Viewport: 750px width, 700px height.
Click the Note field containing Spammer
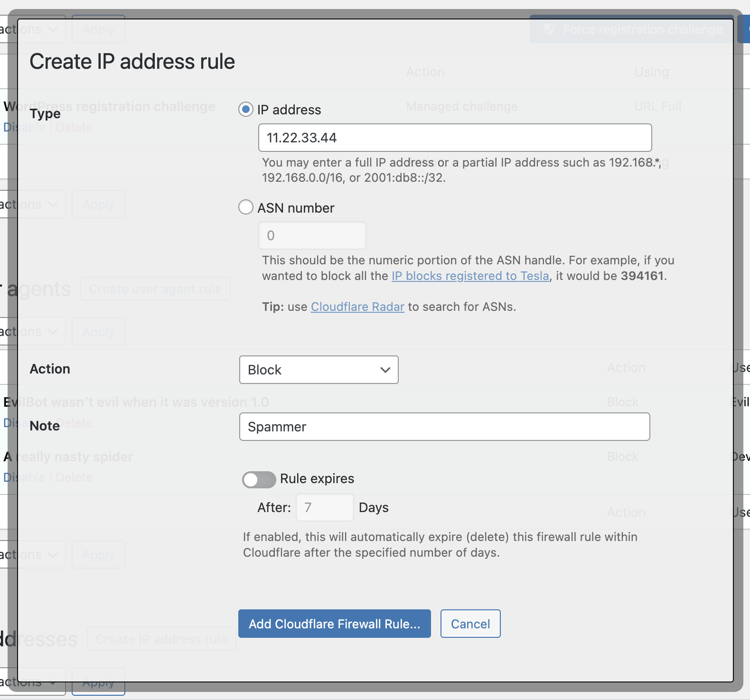[444, 427]
